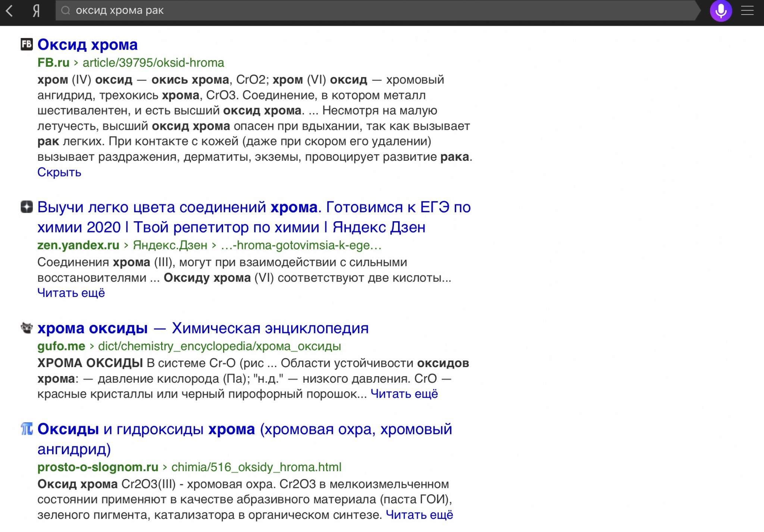
Task: Expand Zen snippet with Читать ещё
Action: coord(71,293)
